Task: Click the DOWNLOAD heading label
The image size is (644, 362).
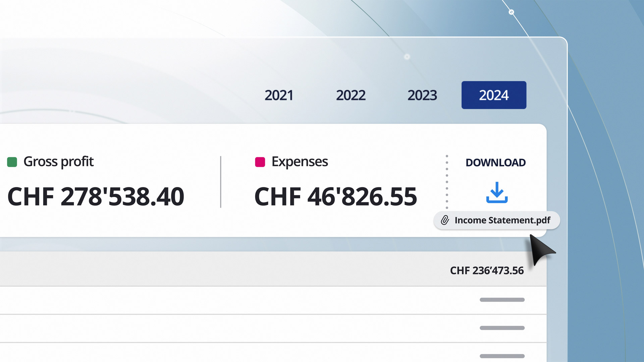Action: click(x=495, y=163)
